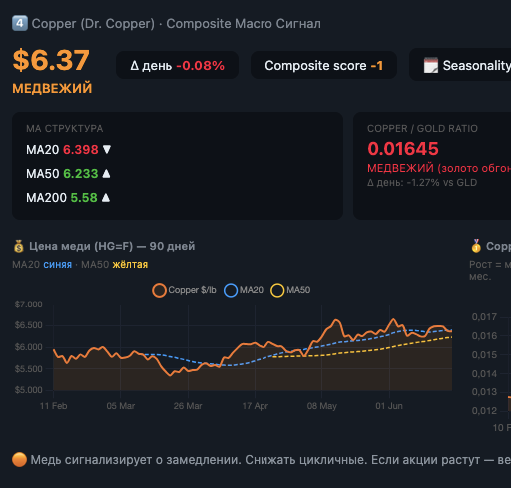Click the ratio value 0.01645

(403, 149)
